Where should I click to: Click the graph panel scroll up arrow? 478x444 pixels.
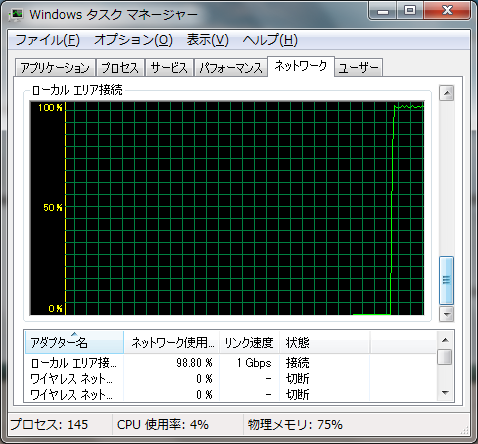tap(447, 93)
